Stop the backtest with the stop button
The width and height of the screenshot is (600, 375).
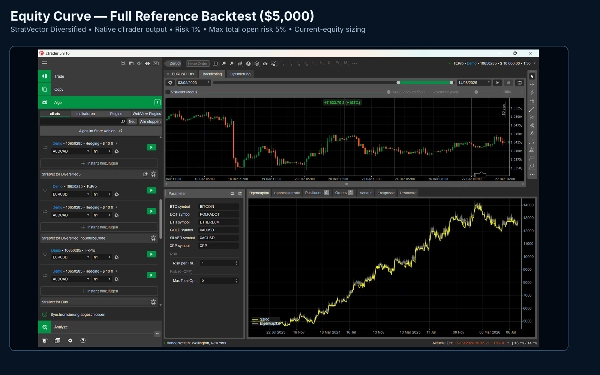coord(509,82)
